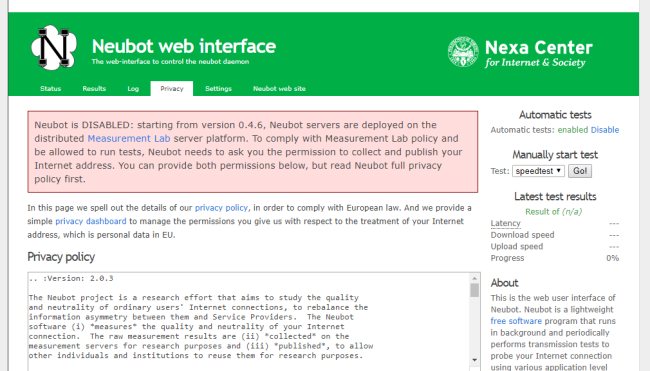The width and height of the screenshot is (650, 371).
Task: Click the privacy policy scrollbar thumb
Action: point(475,290)
